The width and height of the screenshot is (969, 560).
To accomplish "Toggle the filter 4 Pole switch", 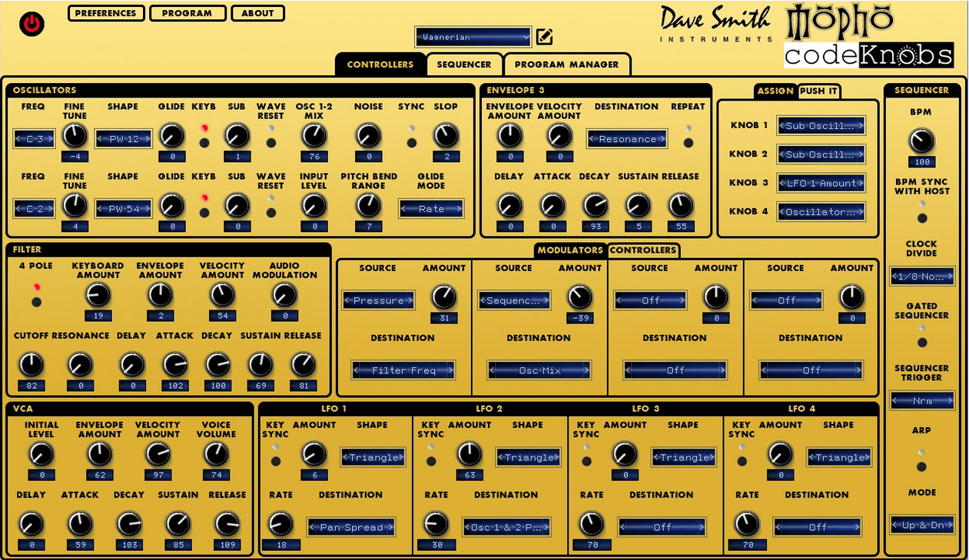I will (x=36, y=302).
